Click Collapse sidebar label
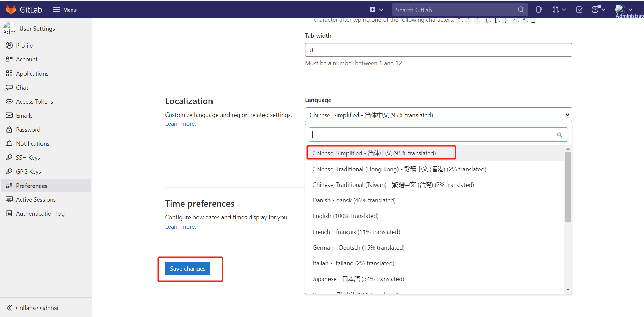The height and width of the screenshot is (317, 644). [37, 308]
